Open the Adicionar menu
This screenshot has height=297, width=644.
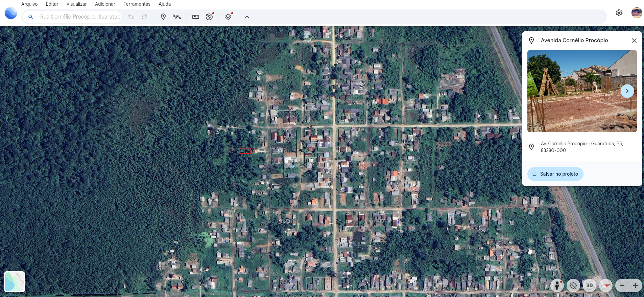(x=105, y=4)
